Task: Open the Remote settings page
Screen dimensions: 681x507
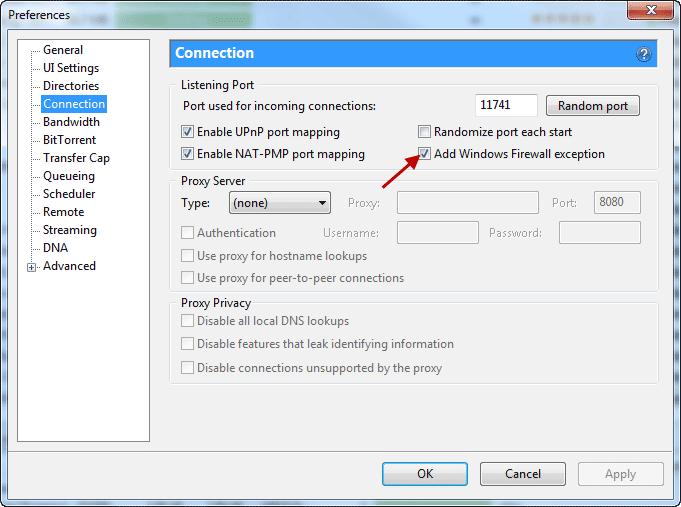Action: point(63,212)
